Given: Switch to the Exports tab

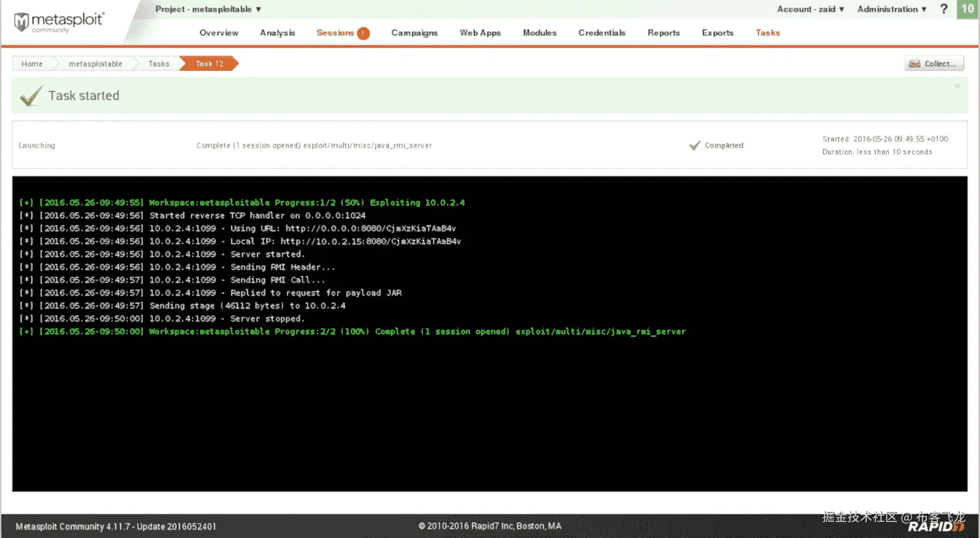Looking at the screenshot, I should pyautogui.click(x=718, y=33).
